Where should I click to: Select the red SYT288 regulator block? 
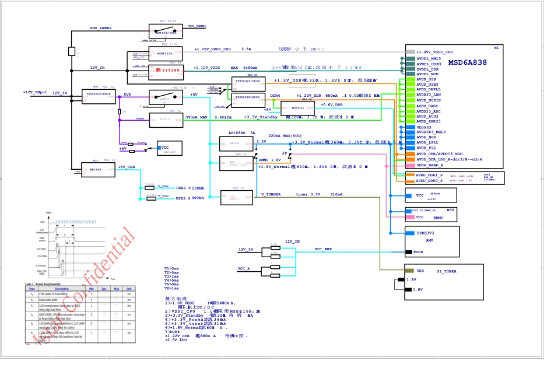click(x=166, y=70)
